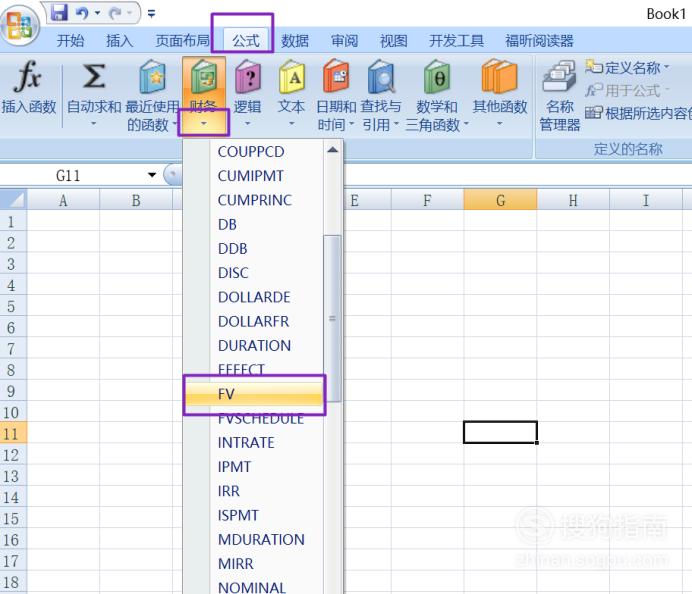Click 根据所选内容创建 button
Image resolution: width=692 pixels, height=594 pixels.
(x=638, y=113)
